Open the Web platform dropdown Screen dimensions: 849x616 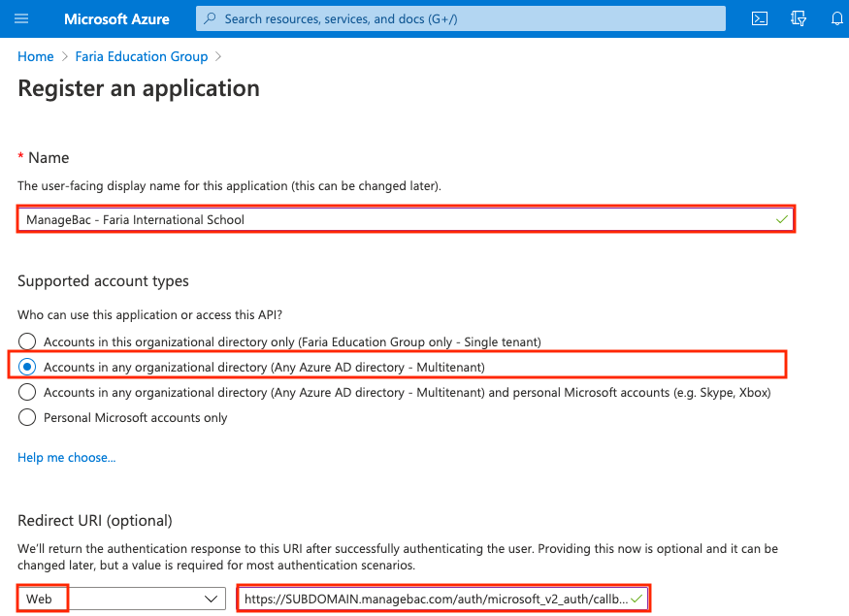tap(122, 599)
